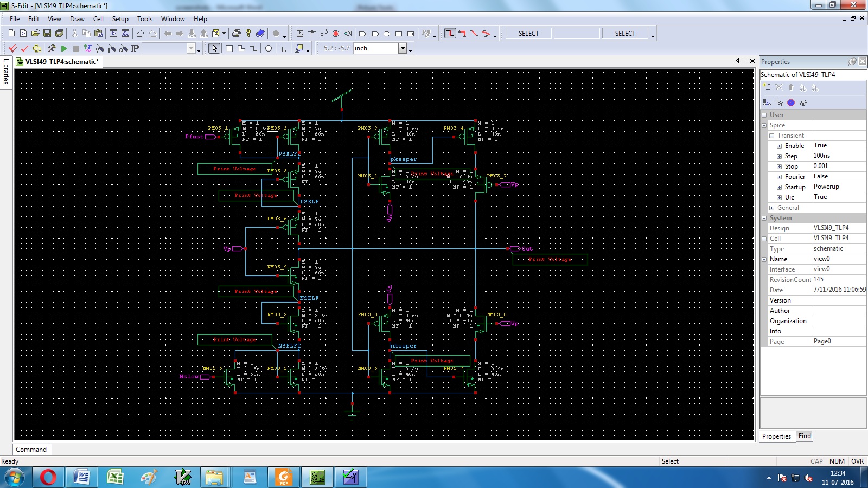Click the New file icon
This screenshot has width=868, height=488.
click(x=11, y=34)
